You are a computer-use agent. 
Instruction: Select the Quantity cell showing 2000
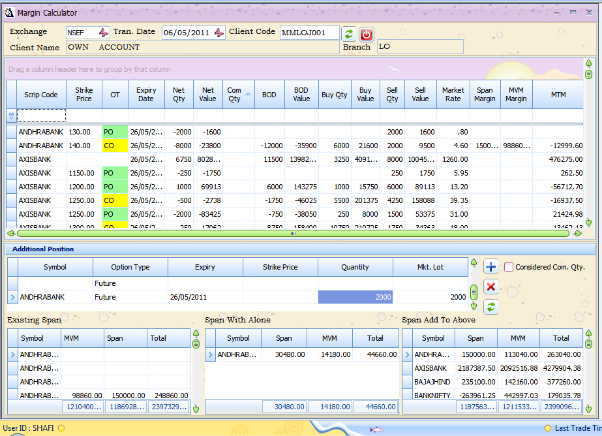coord(355,297)
